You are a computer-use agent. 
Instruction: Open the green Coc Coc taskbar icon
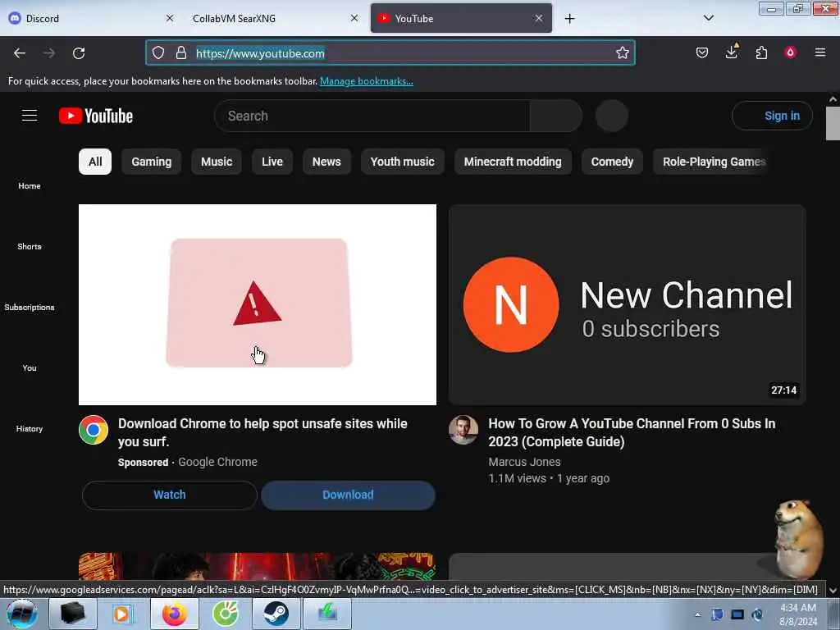tap(226, 614)
